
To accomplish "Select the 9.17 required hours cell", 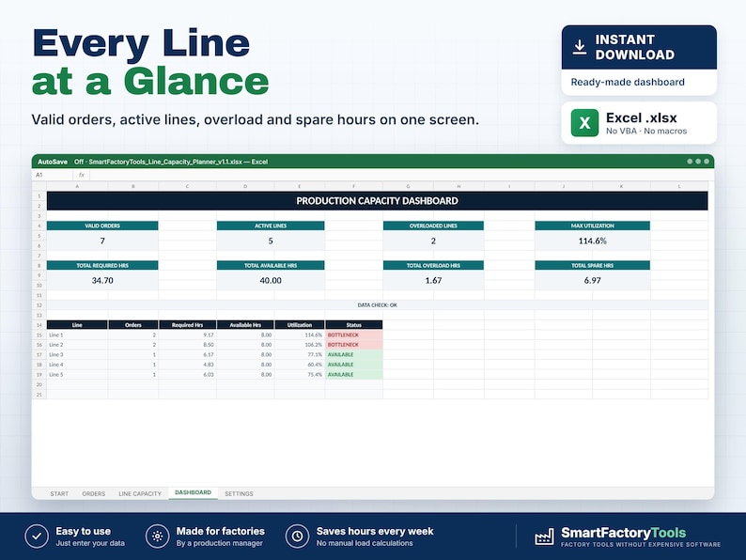I will click(188, 334).
